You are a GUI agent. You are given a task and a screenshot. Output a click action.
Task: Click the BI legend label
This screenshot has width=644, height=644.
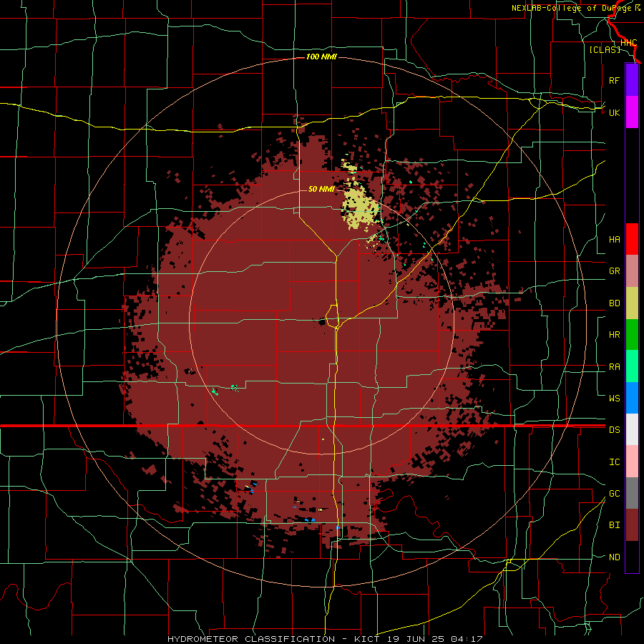[615, 525]
